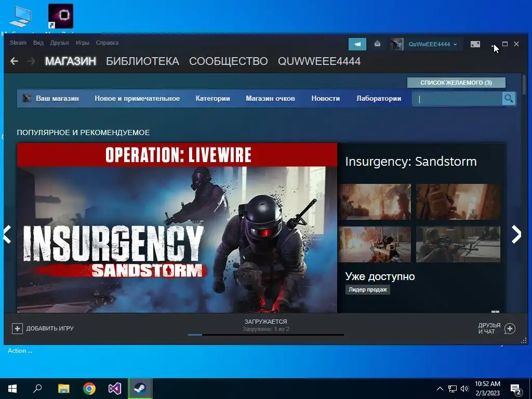The image size is (532, 399).
Task: Open the QuWwEEE4444 account dropdown
Action: tap(433, 44)
